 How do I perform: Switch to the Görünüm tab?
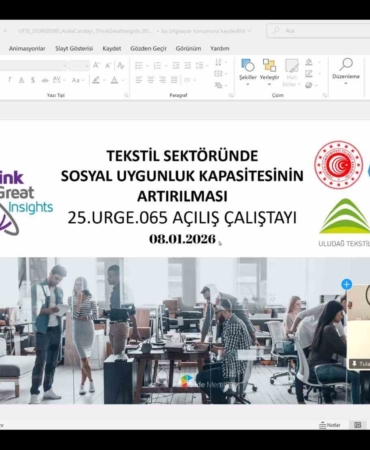click(x=188, y=49)
